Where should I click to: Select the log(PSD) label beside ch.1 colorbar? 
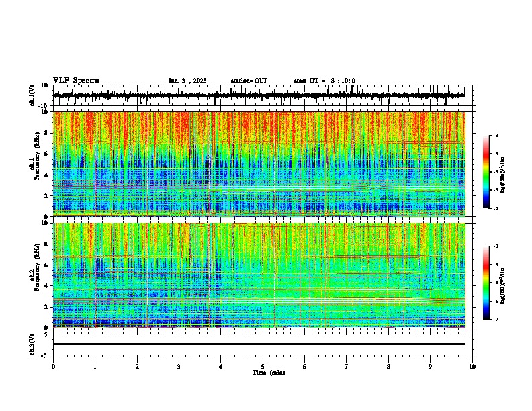click(x=502, y=175)
